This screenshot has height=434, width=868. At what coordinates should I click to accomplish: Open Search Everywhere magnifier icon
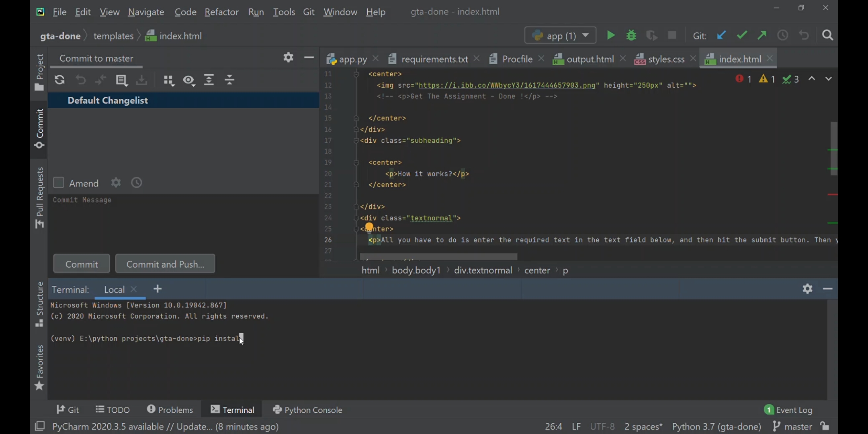pyautogui.click(x=828, y=35)
